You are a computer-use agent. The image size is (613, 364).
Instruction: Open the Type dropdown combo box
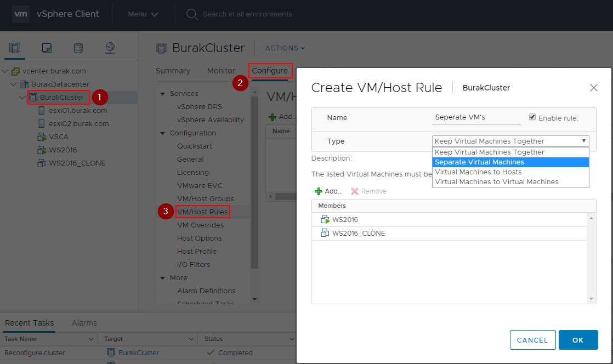[510, 141]
